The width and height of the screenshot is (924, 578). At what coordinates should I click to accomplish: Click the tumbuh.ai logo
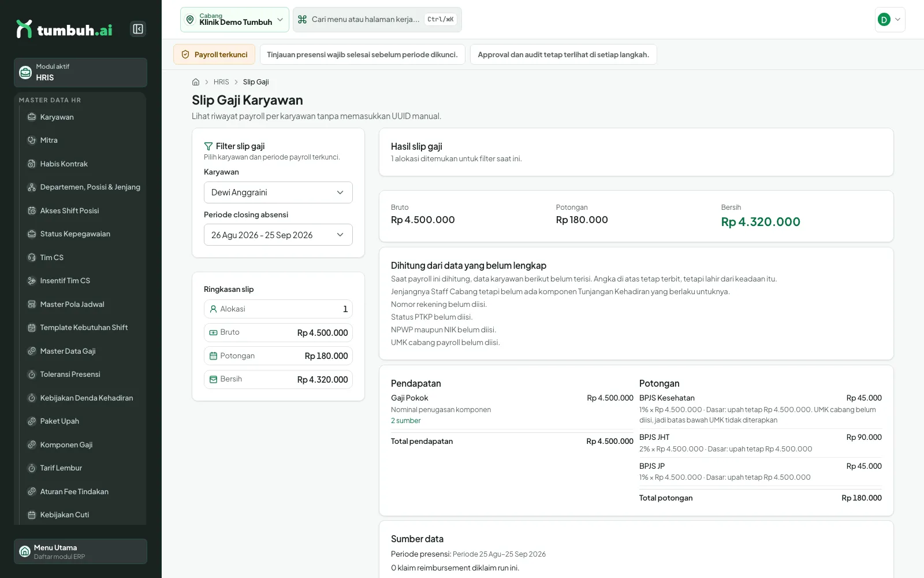tap(64, 29)
